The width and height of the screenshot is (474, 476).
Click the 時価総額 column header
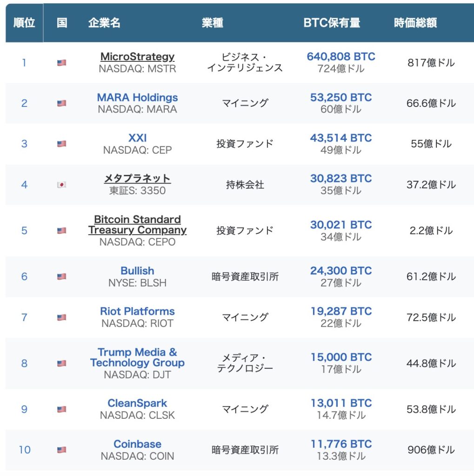(415, 23)
